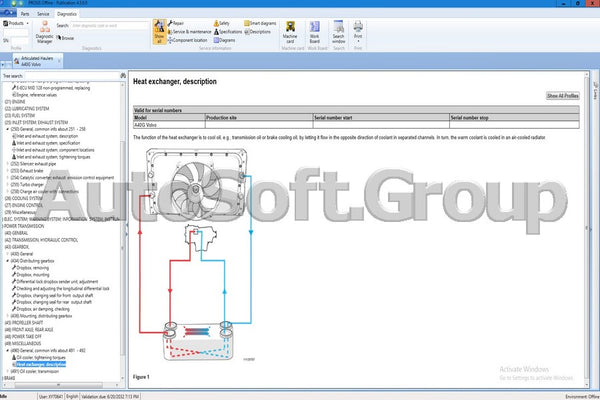The image size is (600, 400).
Task: Collapse (250) General, common info node
Action: click(7, 129)
